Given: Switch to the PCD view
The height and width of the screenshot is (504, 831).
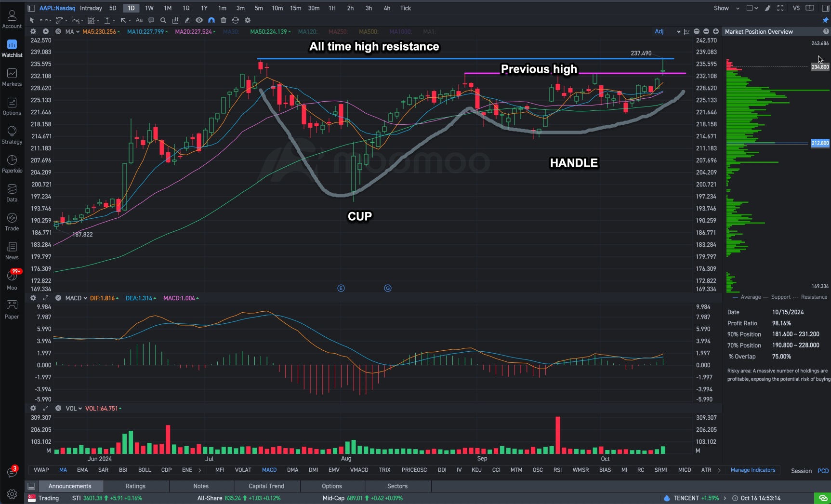Looking at the screenshot, I should (x=823, y=471).
